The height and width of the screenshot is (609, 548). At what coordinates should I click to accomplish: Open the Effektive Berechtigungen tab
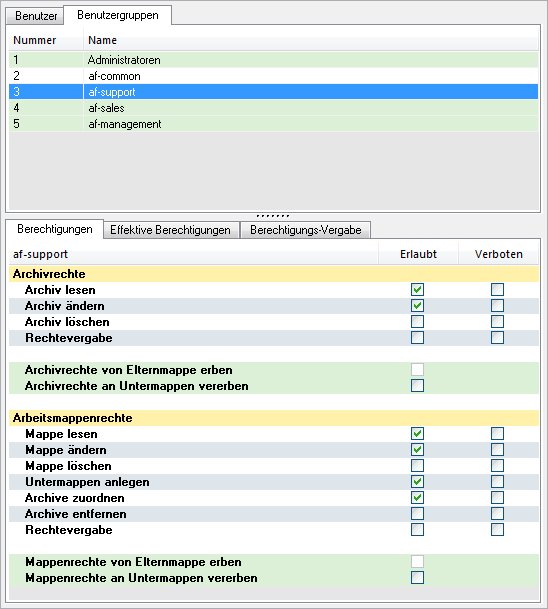click(x=170, y=230)
